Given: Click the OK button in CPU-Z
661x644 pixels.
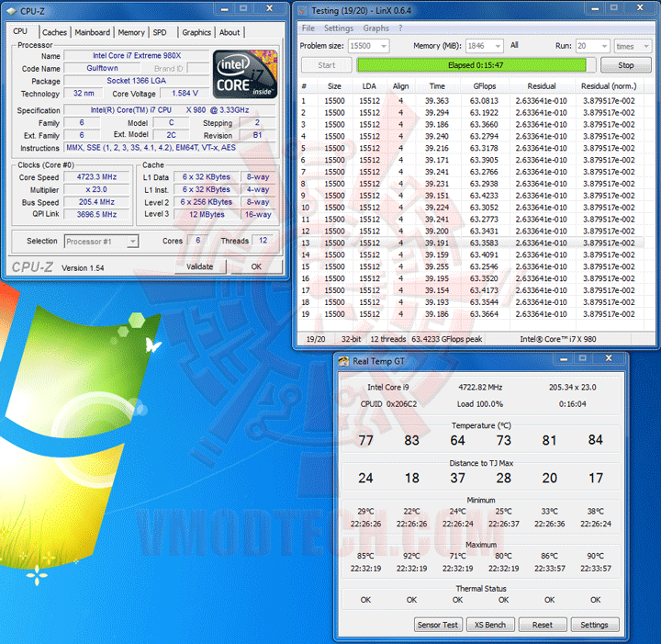Looking at the screenshot, I should tap(256, 266).
